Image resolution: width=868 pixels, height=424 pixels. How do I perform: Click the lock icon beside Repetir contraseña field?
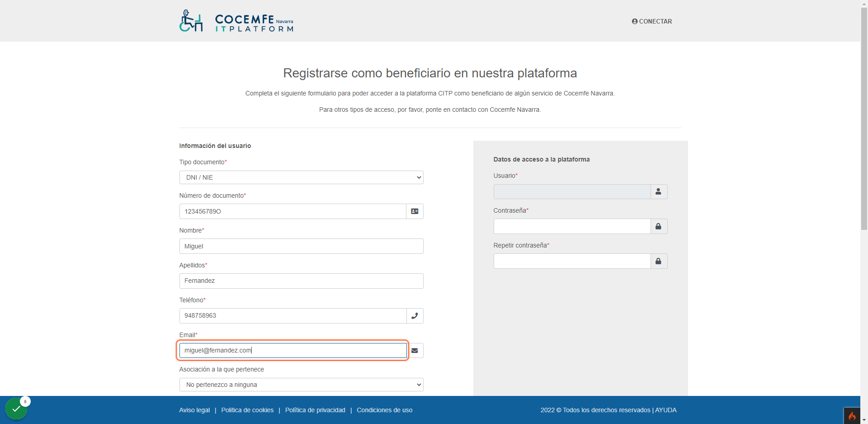[659, 261]
